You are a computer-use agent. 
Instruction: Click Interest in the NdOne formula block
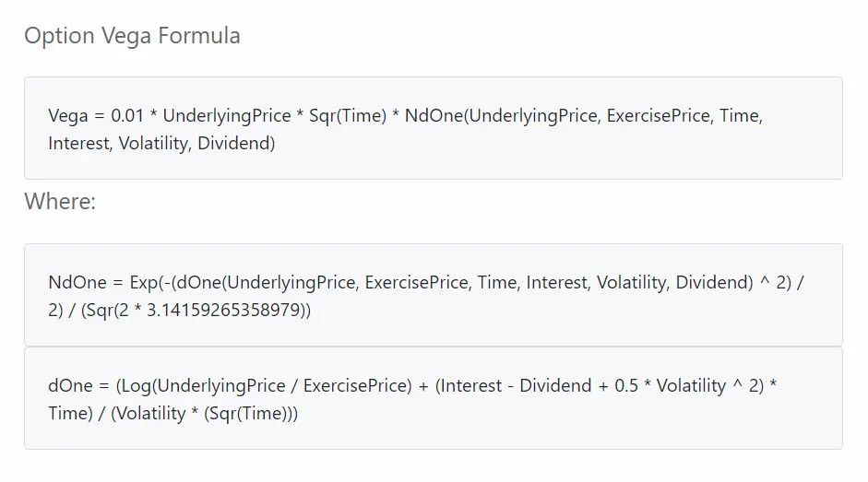(559, 283)
